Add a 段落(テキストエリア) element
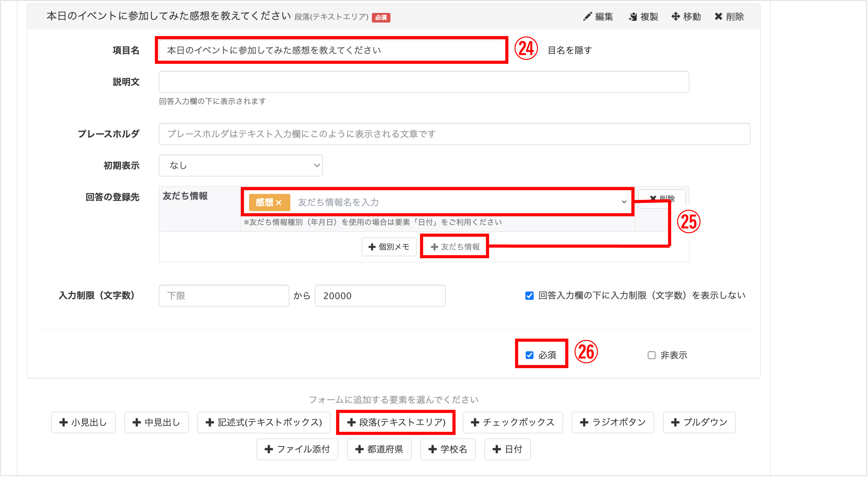Image resolution: width=868 pixels, height=477 pixels. click(x=396, y=422)
